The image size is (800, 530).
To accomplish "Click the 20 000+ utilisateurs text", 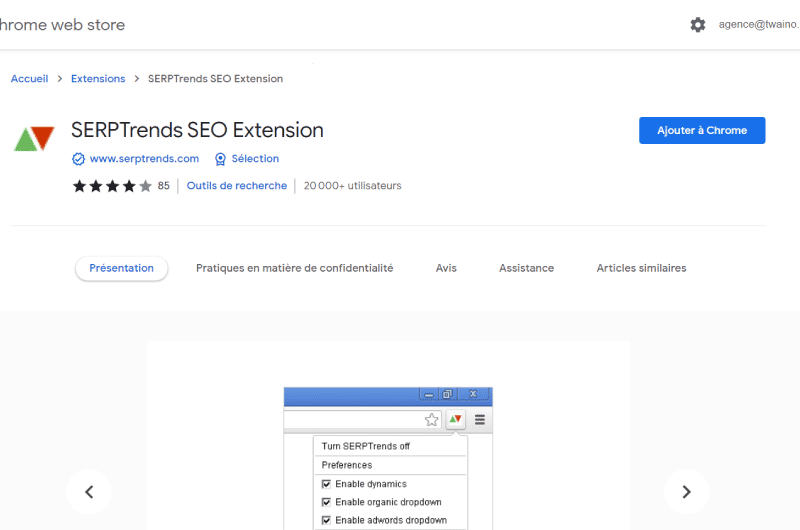I will click(x=353, y=186).
